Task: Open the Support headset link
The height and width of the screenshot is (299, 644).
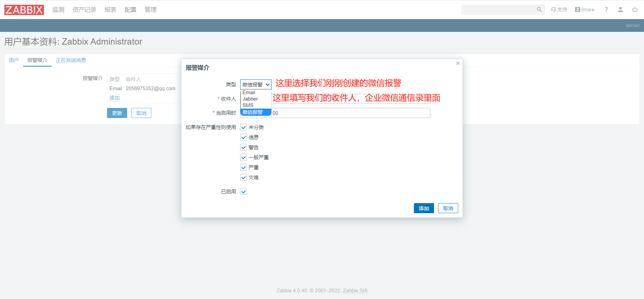Action: [559, 10]
